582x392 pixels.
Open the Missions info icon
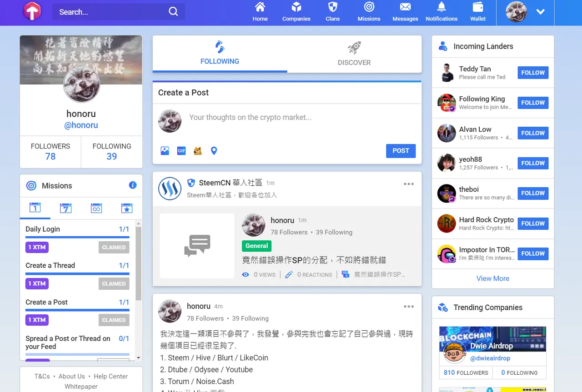(x=133, y=185)
